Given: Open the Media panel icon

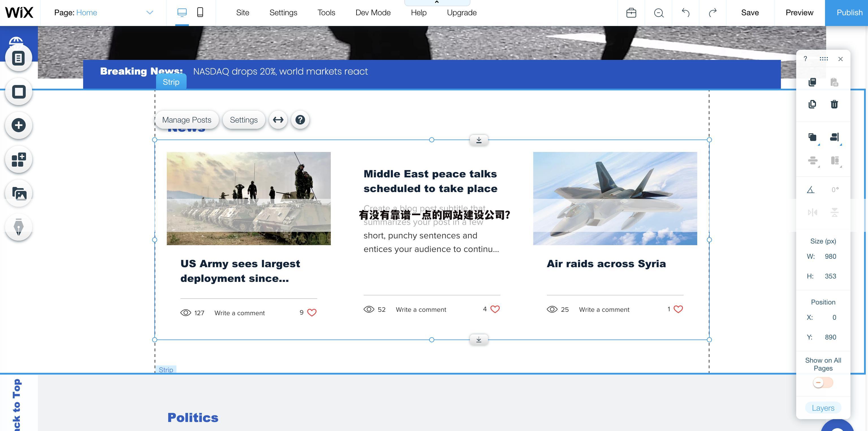Looking at the screenshot, I should click(x=19, y=194).
